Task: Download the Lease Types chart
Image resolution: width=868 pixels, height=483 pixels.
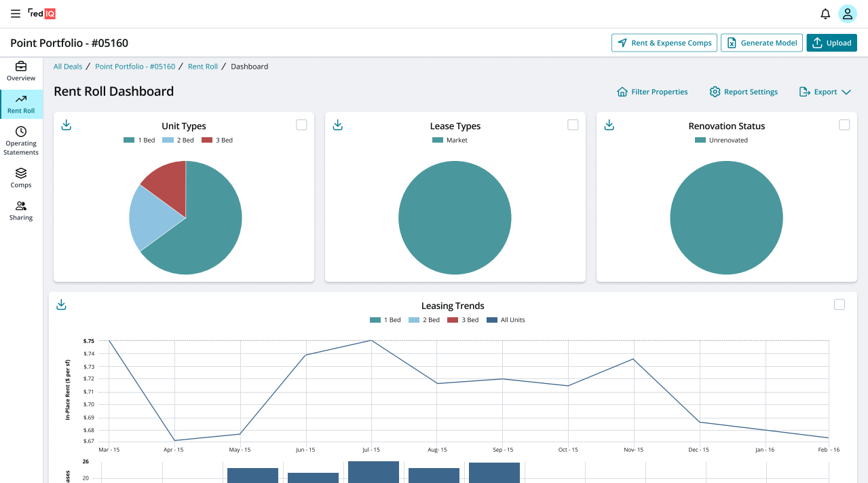Action: pyautogui.click(x=338, y=125)
